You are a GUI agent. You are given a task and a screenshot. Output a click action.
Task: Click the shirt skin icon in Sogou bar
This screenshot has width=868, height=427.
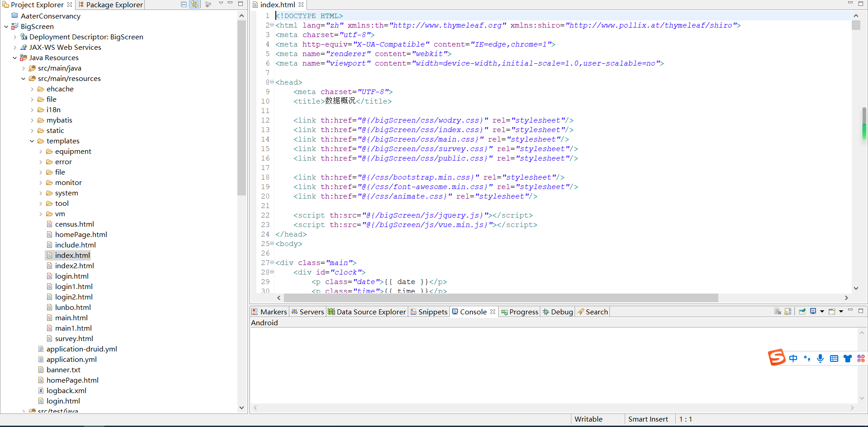848,358
